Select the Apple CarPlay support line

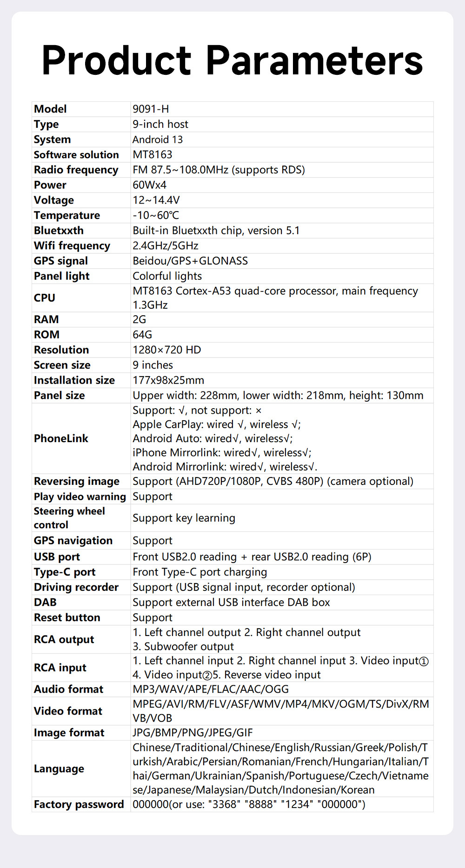(x=217, y=424)
